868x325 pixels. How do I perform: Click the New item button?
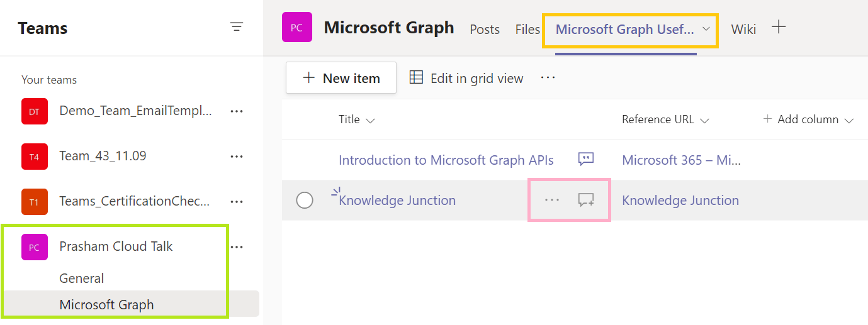(x=341, y=78)
